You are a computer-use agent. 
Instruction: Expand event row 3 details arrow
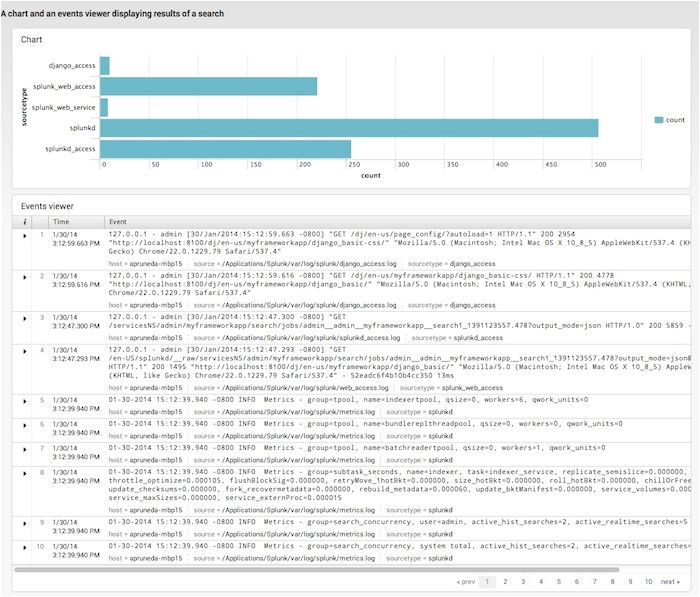pos(25,318)
